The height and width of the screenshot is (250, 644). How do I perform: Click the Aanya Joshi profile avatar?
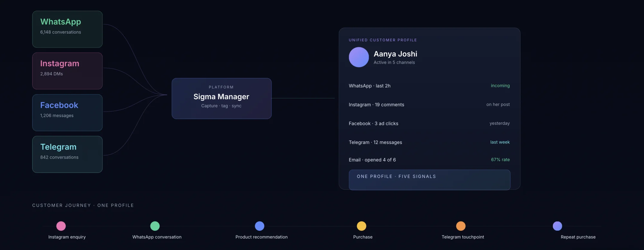pos(359,57)
